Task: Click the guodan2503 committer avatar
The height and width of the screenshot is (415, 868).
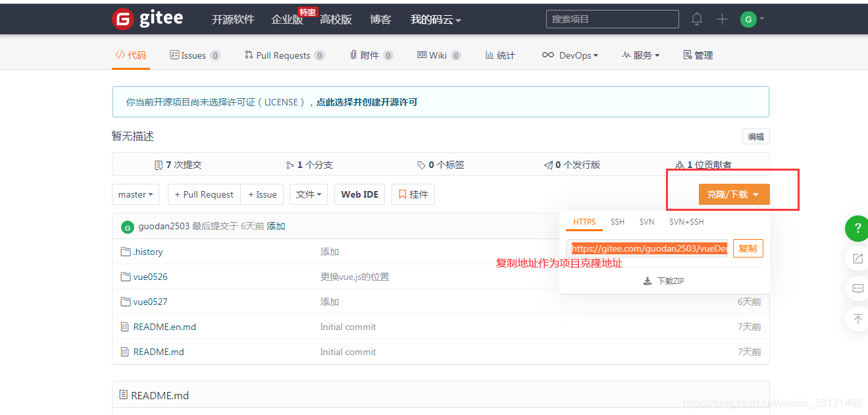Action: point(128,227)
